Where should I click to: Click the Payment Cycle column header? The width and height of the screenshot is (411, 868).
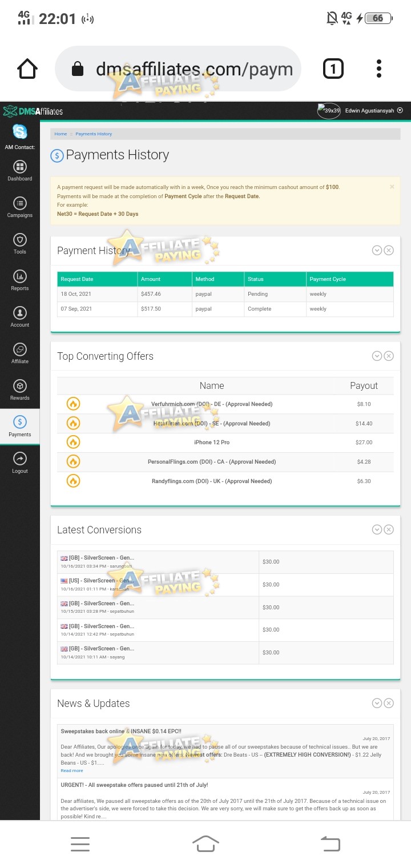point(350,279)
